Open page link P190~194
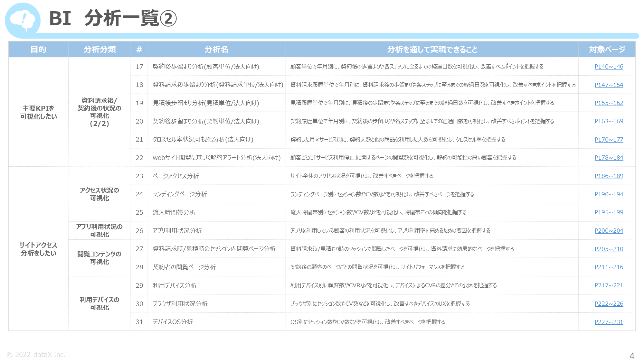644x362 pixels. [x=609, y=194]
